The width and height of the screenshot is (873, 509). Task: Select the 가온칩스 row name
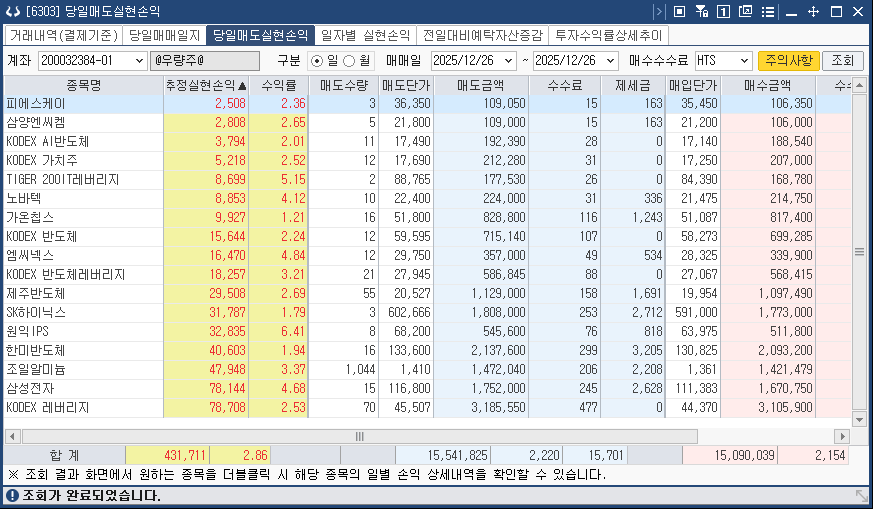[30, 217]
